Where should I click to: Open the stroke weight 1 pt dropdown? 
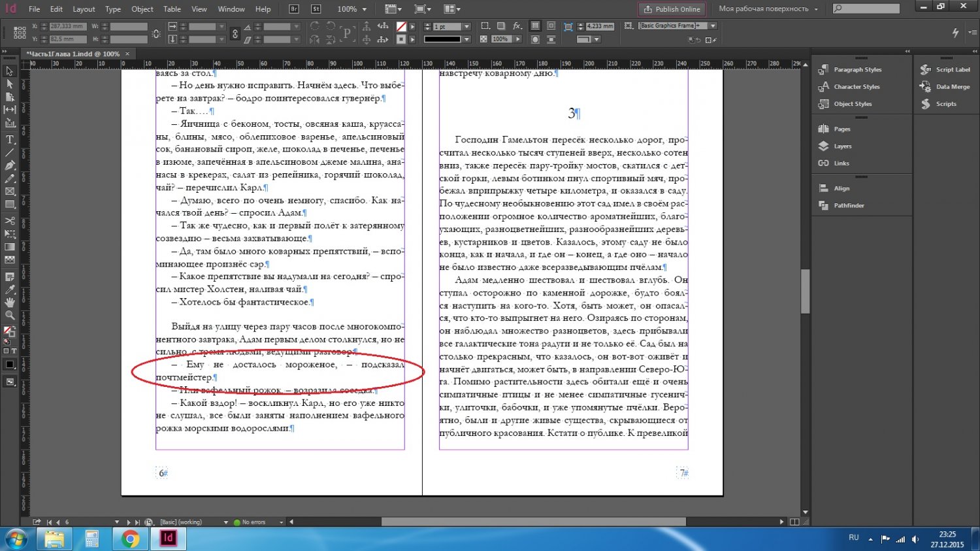click(x=466, y=27)
